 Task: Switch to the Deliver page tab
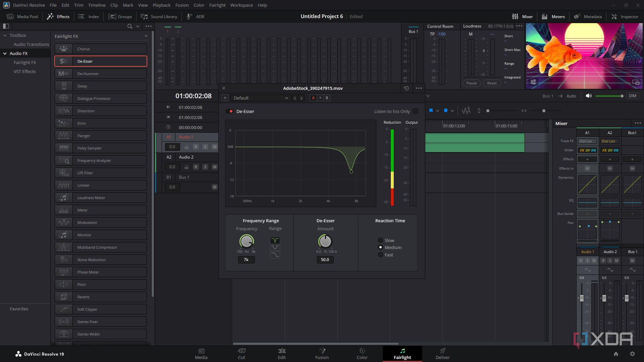[443, 354]
